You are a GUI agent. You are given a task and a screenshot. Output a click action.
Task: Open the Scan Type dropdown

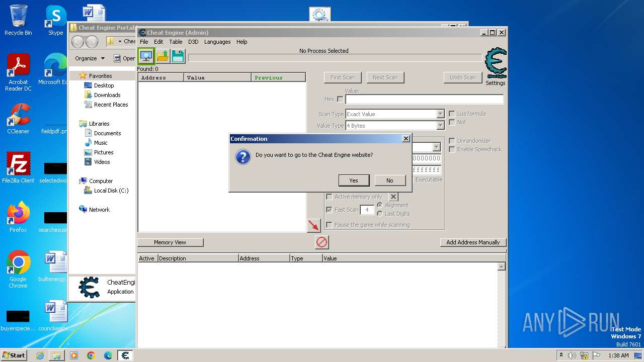tap(440, 114)
